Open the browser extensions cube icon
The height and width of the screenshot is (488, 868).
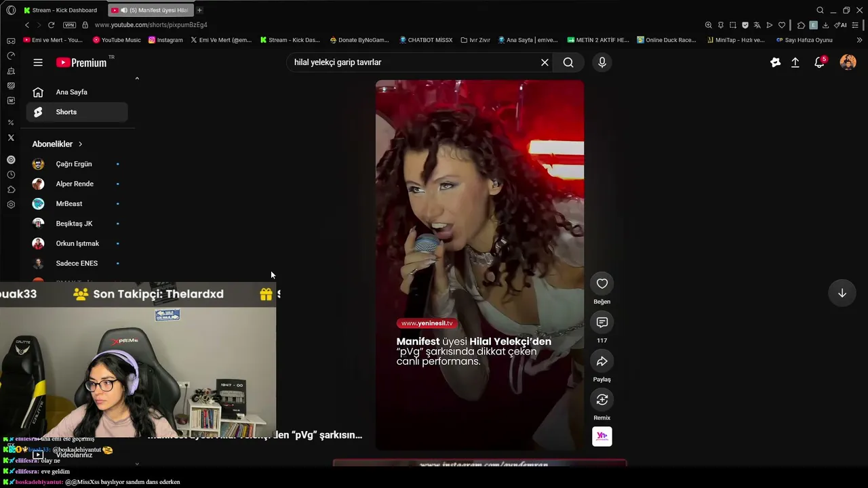(x=801, y=25)
